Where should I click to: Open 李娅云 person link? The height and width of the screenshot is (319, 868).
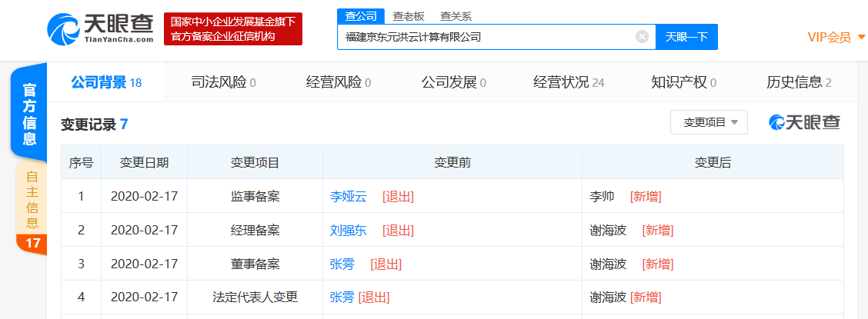348,196
